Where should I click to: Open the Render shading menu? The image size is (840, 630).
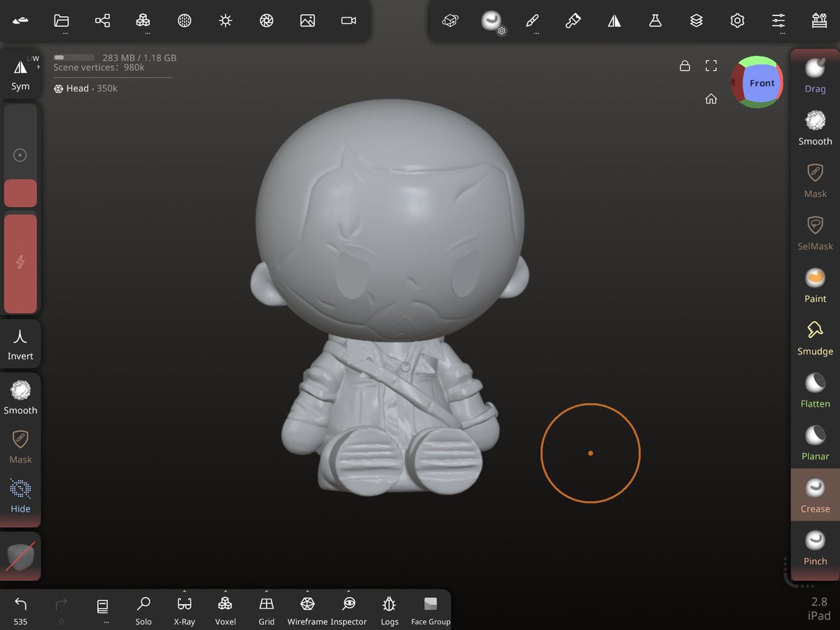(x=143, y=21)
